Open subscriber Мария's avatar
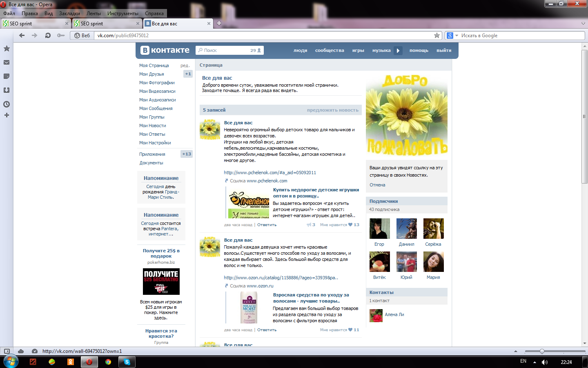 (x=433, y=262)
